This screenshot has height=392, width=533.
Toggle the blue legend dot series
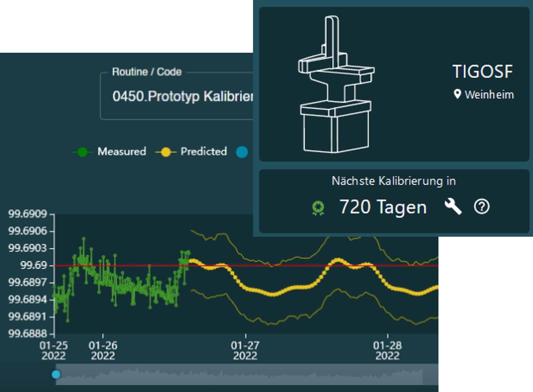(242, 152)
